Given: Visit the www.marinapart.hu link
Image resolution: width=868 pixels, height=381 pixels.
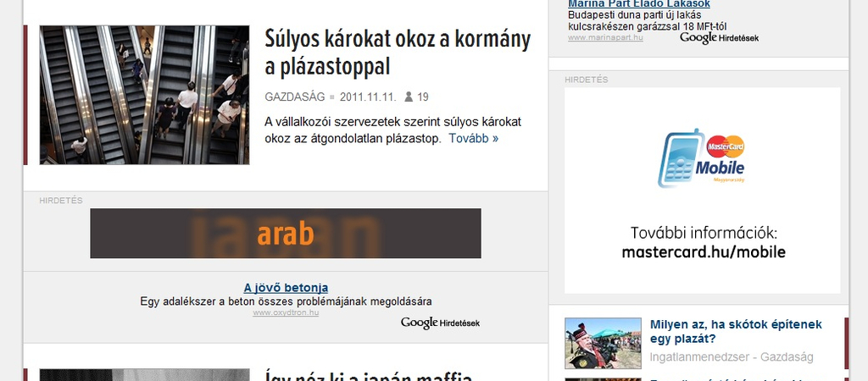Looking at the screenshot, I should [605, 37].
